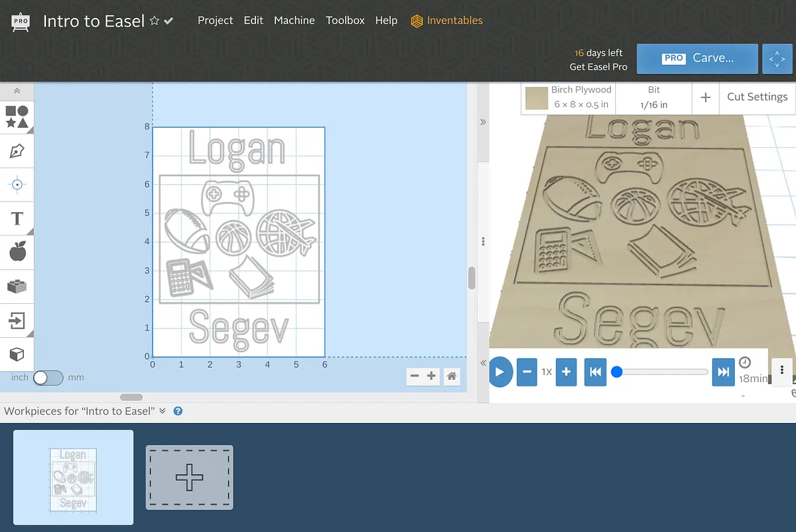Open Birch Plywood material dropdown
The height and width of the screenshot is (532, 796).
coord(569,97)
